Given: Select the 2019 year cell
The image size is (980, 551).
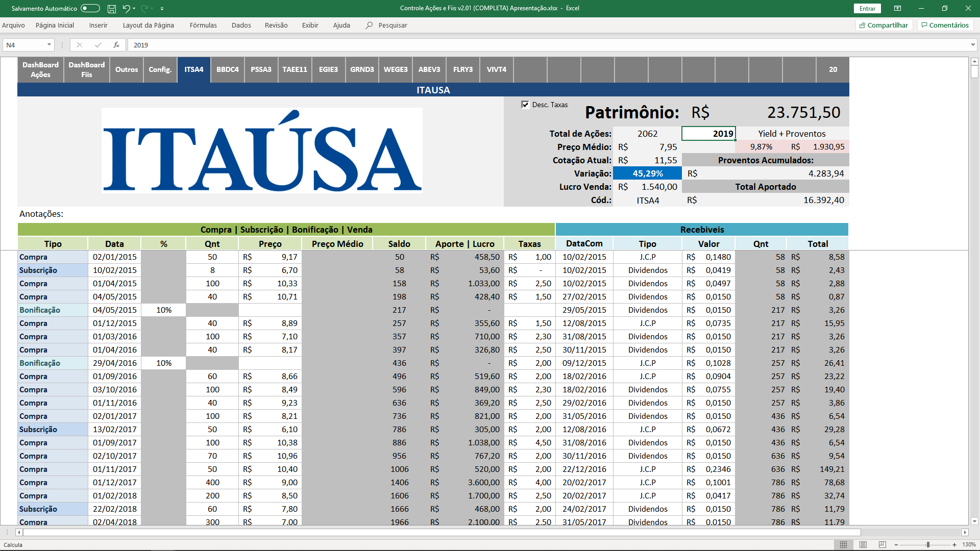Looking at the screenshot, I should point(708,134).
